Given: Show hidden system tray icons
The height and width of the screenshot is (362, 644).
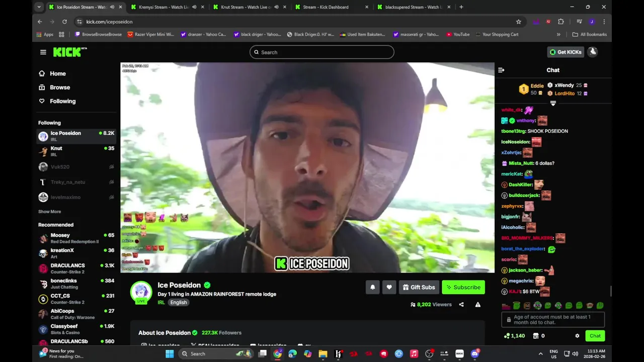Looking at the screenshot, I should [x=541, y=353].
